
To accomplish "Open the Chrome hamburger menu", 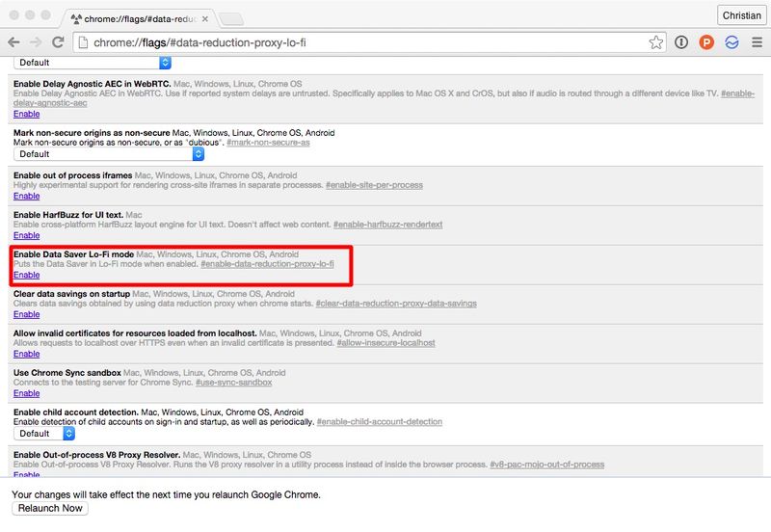I will pos(758,42).
